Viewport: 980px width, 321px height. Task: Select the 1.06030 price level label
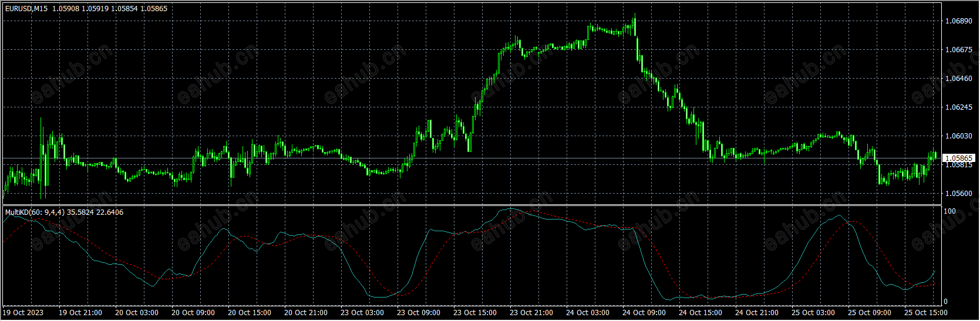(x=958, y=136)
